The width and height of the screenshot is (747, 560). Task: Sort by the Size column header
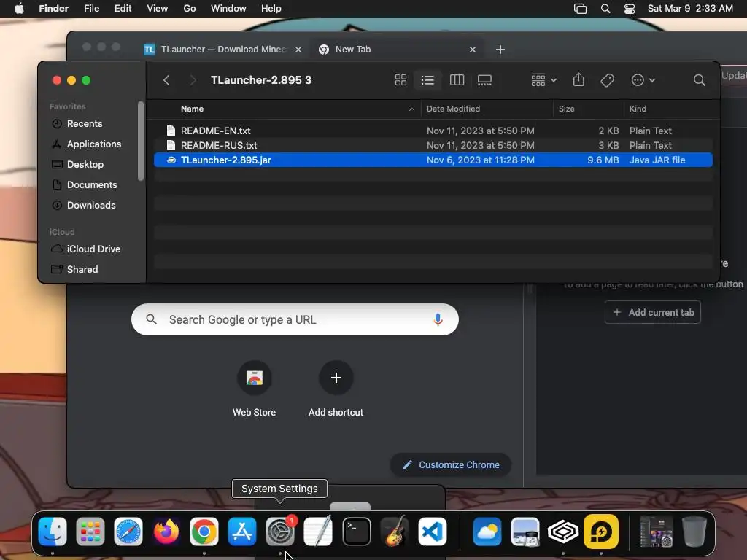pos(566,109)
